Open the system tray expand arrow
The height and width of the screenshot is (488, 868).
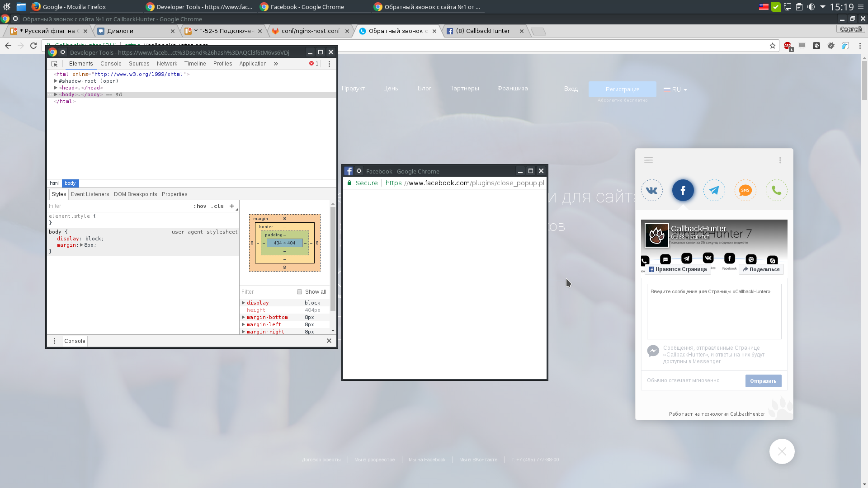[823, 7]
